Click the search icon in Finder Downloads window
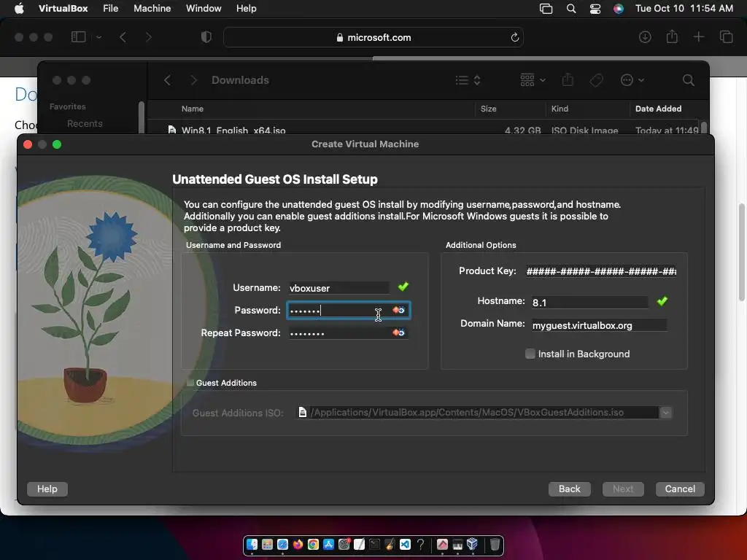Screen dimensions: 747x560 688,80
